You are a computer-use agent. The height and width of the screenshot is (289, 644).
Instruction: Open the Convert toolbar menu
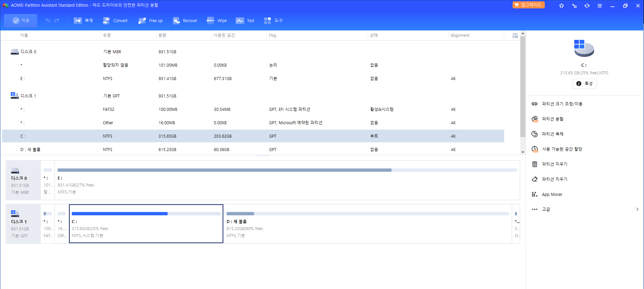tap(115, 21)
